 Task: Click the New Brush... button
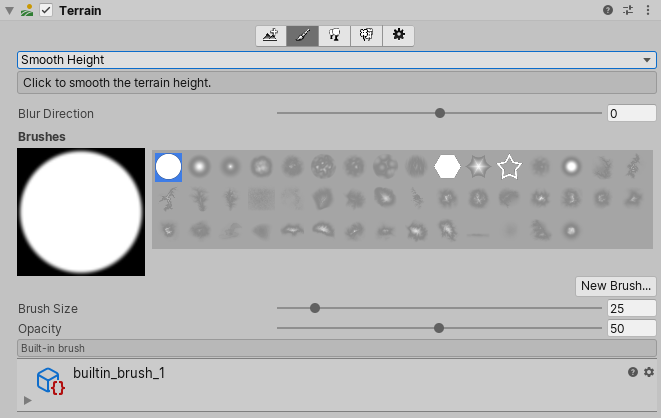coord(616,286)
